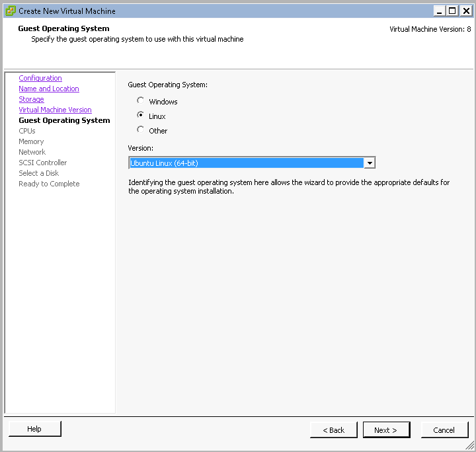Click the Select a Disk step label
Screen dimensions: 476x452
pos(39,173)
